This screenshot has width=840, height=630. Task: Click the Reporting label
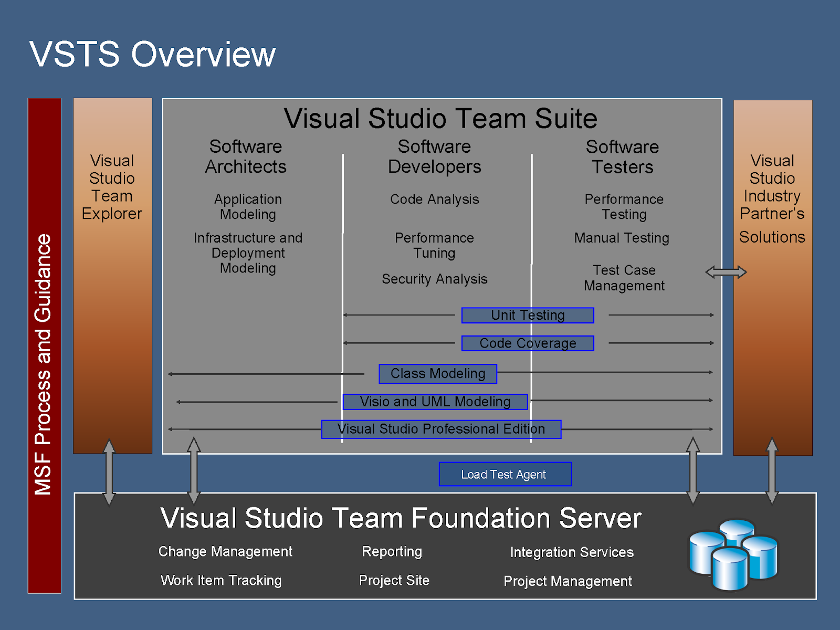[392, 551]
